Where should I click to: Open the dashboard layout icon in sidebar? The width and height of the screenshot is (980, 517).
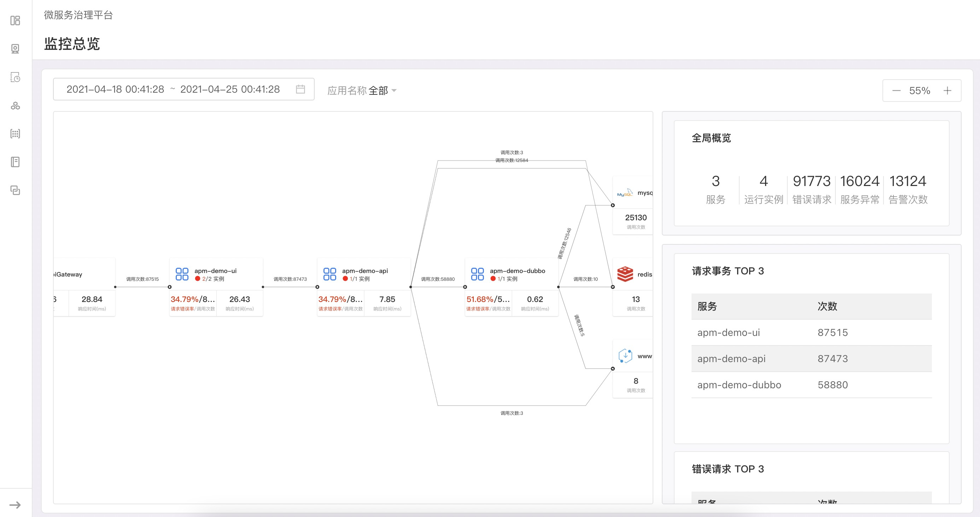(15, 21)
